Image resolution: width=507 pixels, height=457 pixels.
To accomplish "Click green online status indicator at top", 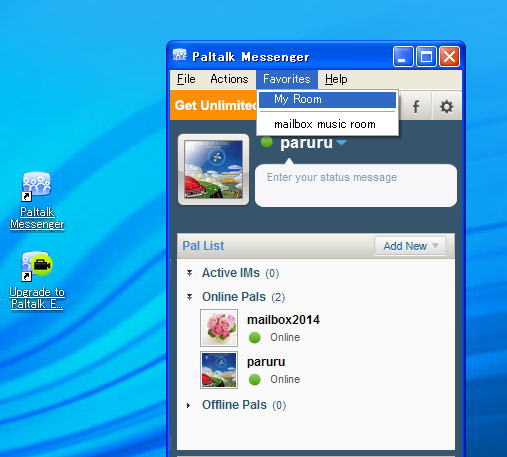I will click(267, 142).
